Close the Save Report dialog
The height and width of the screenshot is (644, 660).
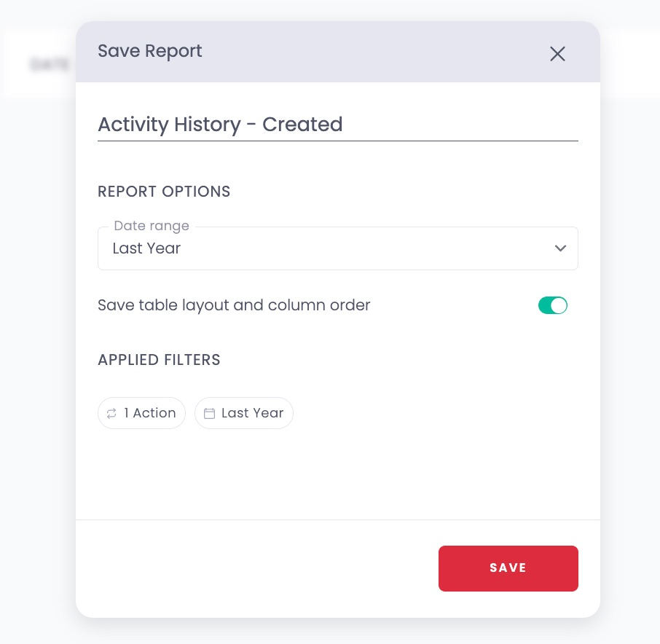click(x=557, y=54)
